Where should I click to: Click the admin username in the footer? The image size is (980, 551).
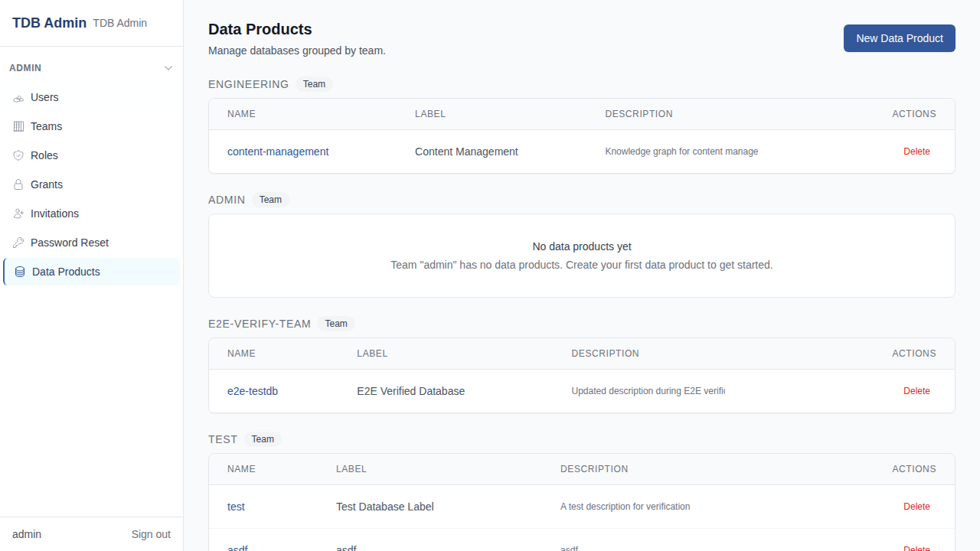tap(27, 534)
